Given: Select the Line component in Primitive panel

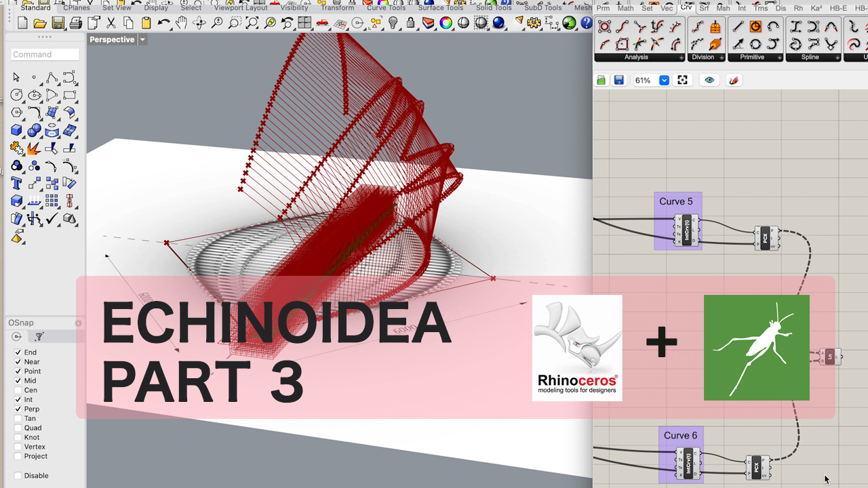Looking at the screenshot, I should coord(738,27).
